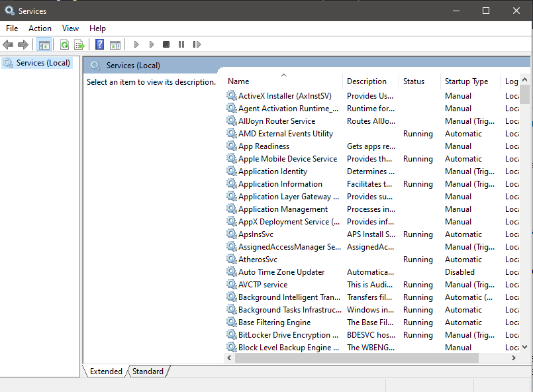Click the Pause Service icon
The image size is (533, 392).
(181, 44)
